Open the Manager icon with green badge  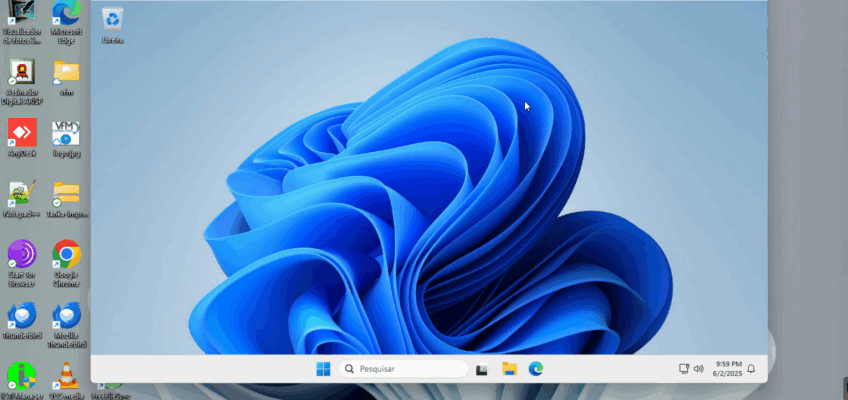22,380
